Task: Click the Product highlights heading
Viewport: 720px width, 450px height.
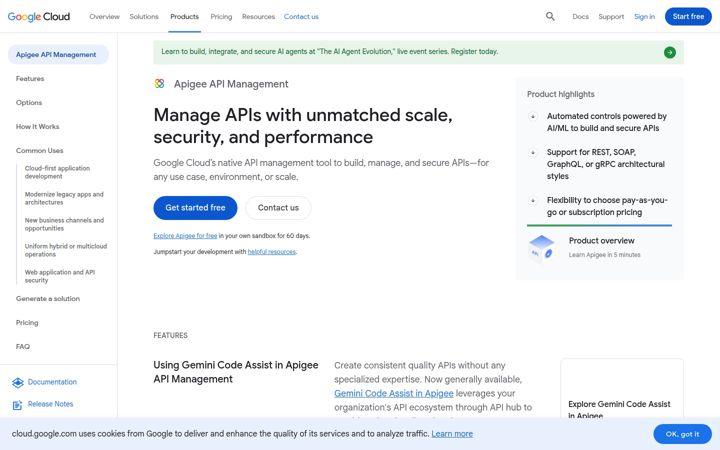Action: 561,94
